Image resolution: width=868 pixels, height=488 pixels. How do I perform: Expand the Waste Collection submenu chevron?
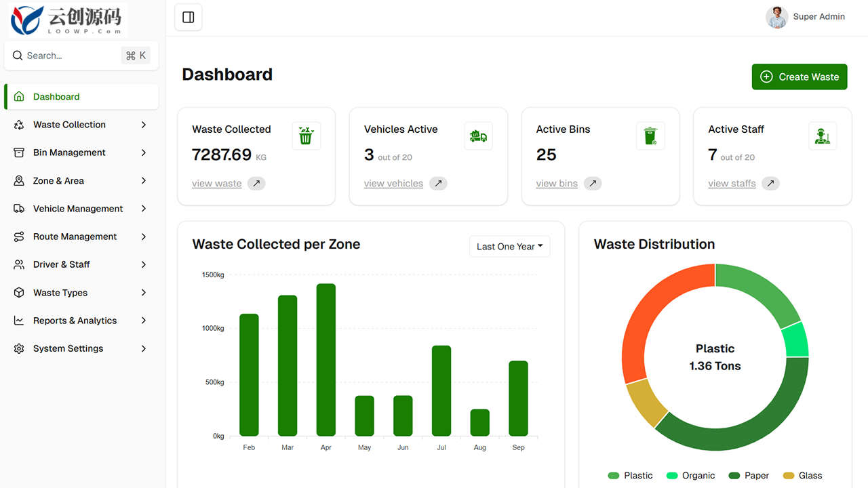(x=144, y=125)
